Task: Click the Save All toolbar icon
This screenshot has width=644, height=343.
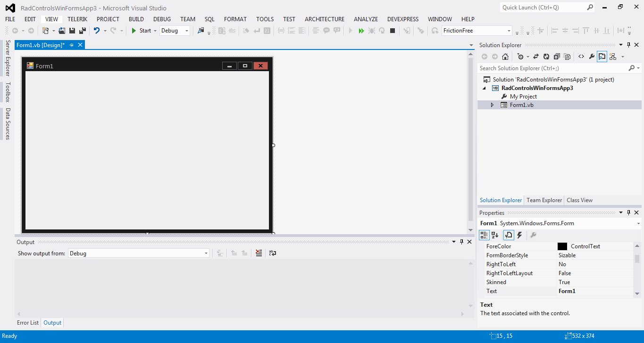Action: tap(83, 31)
